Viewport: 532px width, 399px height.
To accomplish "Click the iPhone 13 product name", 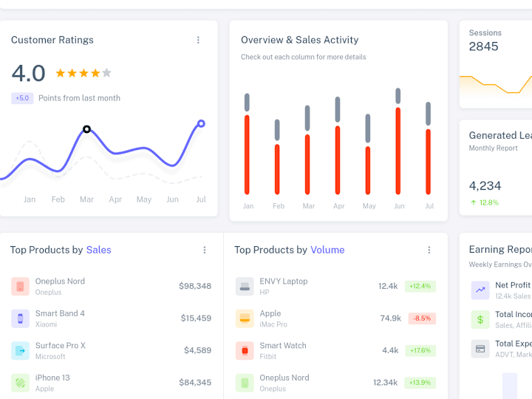I will (x=52, y=378).
